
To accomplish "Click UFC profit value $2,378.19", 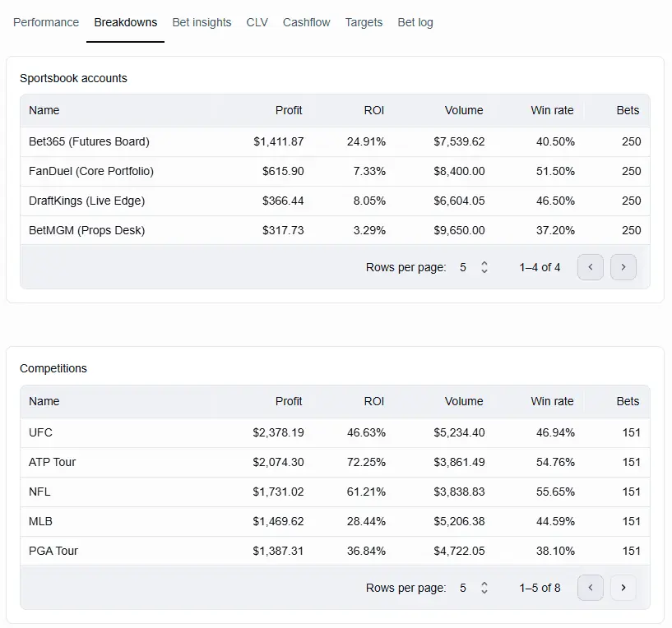I will (278, 432).
